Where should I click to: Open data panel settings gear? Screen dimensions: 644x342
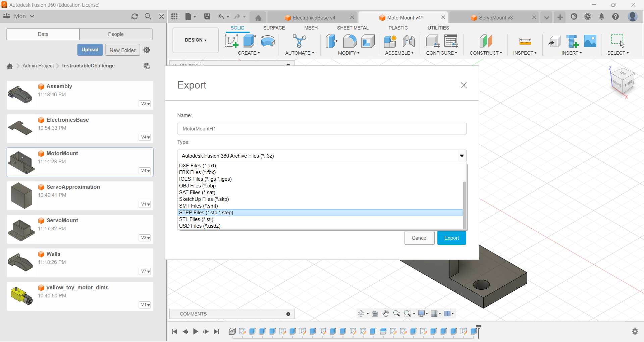click(147, 50)
